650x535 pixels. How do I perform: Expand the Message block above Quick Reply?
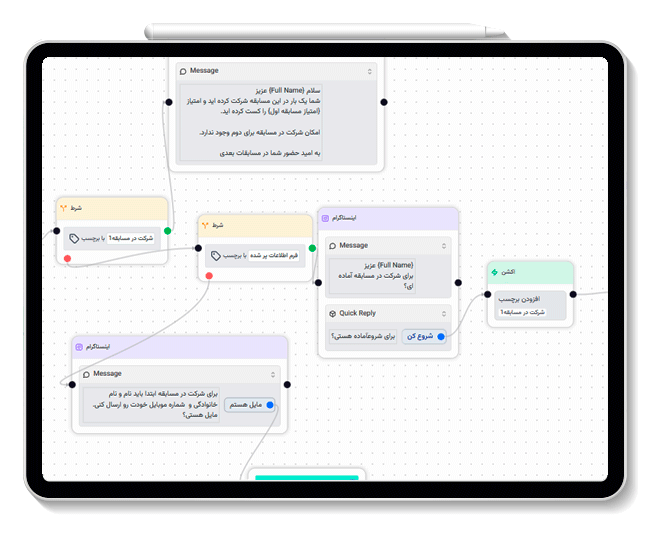pyautogui.click(x=444, y=245)
